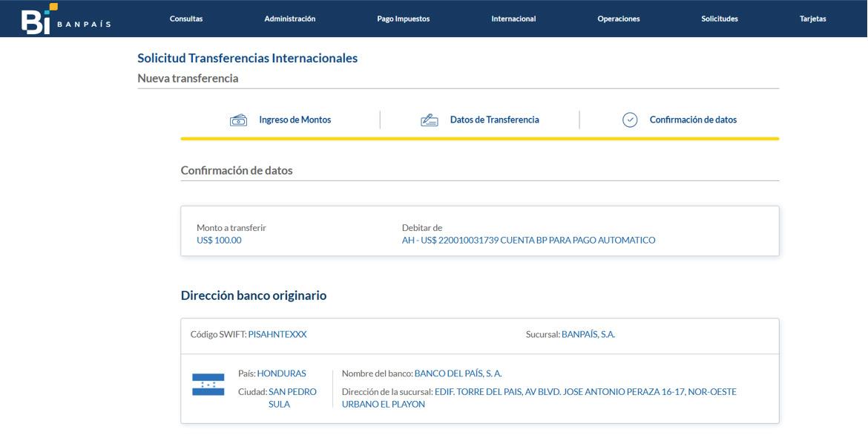The image size is (868, 447).
Task: Open the Tarjetas menu
Action: click(x=812, y=19)
